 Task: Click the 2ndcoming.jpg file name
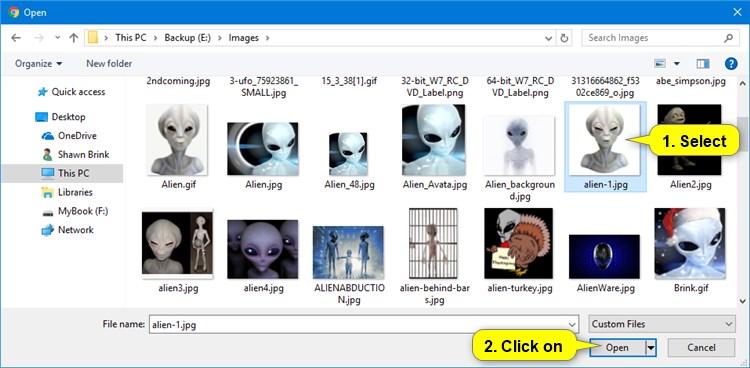coord(177,81)
